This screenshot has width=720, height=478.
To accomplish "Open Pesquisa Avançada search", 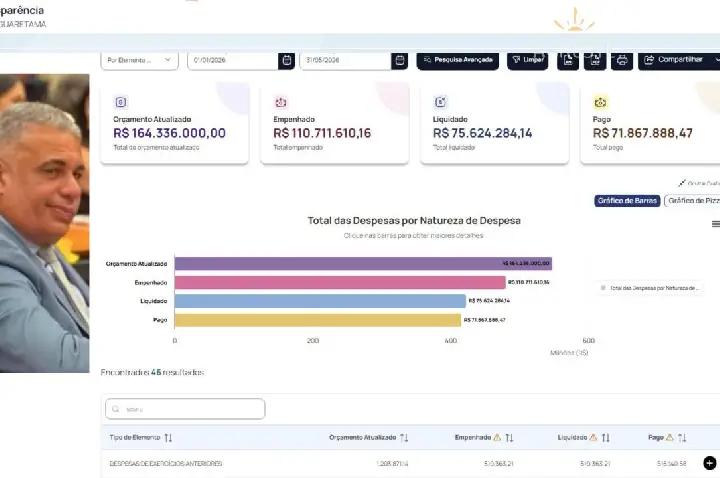I will (458, 60).
